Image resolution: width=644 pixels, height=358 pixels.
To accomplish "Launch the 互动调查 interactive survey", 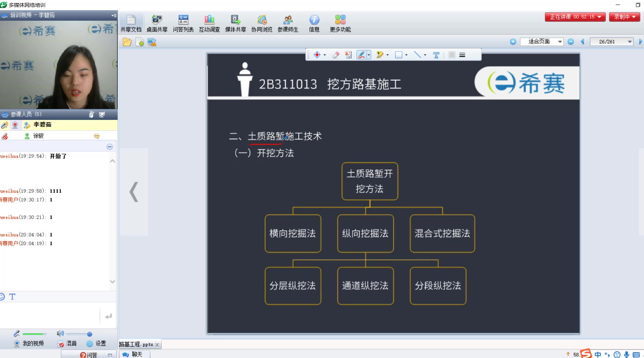I will point(209,22).
